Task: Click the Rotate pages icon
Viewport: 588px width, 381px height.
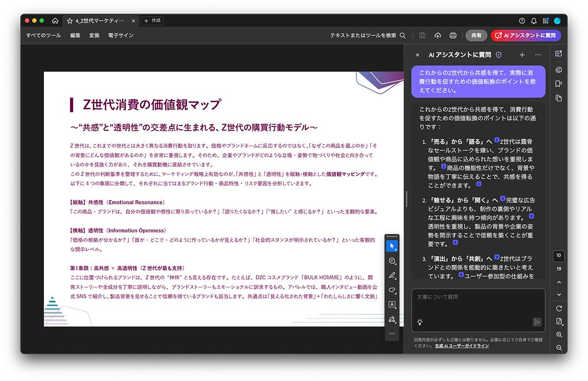Action: (x=559, y=308)
